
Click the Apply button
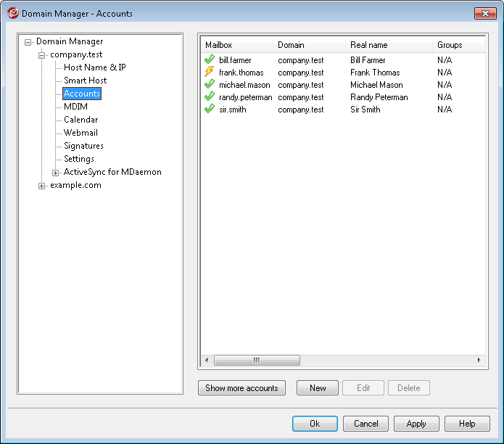tap(416, 424)
